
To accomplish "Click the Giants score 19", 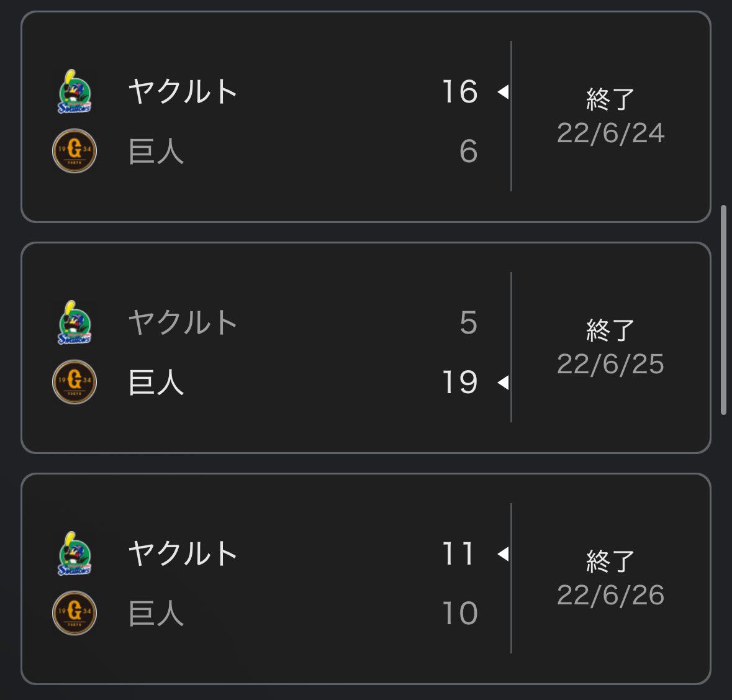I will point(459,382).
